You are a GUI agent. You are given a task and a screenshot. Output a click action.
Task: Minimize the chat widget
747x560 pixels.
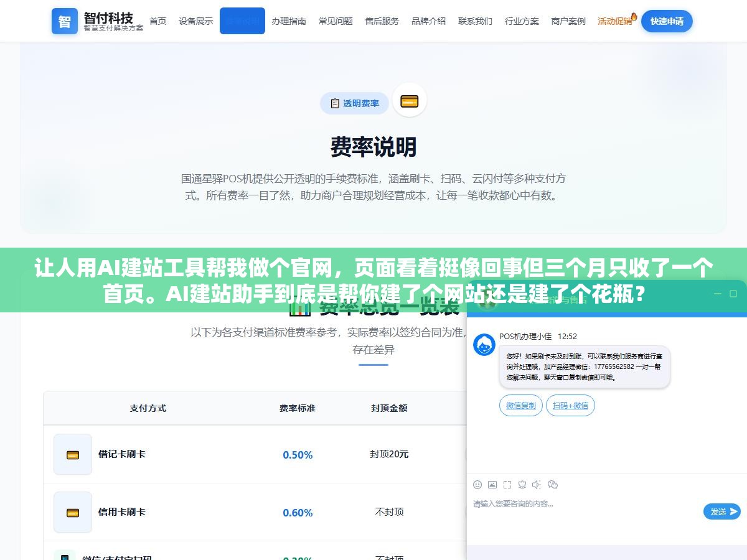[716, 294]
